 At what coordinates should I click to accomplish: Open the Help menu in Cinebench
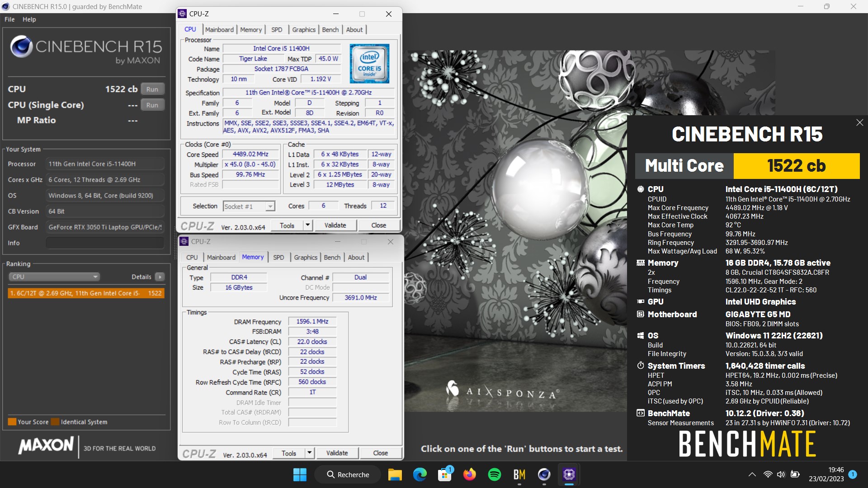tap(29, 19)
